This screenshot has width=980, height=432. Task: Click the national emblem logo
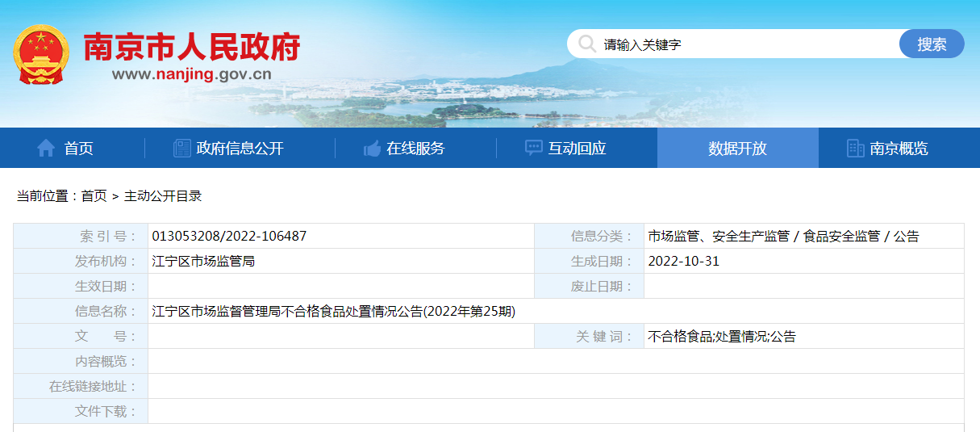point(41,54)
